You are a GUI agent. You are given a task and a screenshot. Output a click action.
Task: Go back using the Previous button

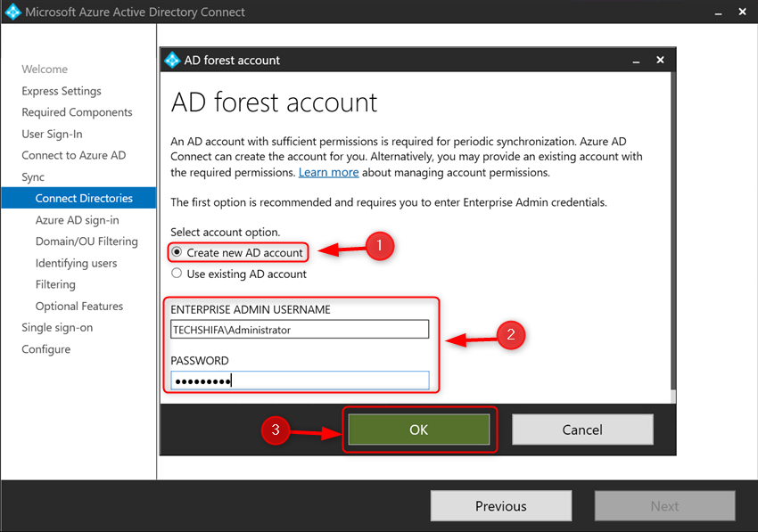pyautogui.click(x=500, y=505)
